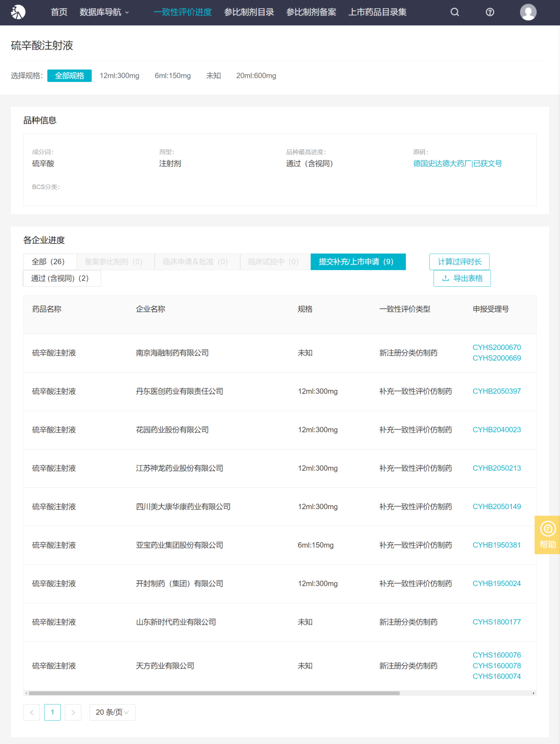
Task: Click the 一致性评价类型 column header
Action: pos(404,309)
